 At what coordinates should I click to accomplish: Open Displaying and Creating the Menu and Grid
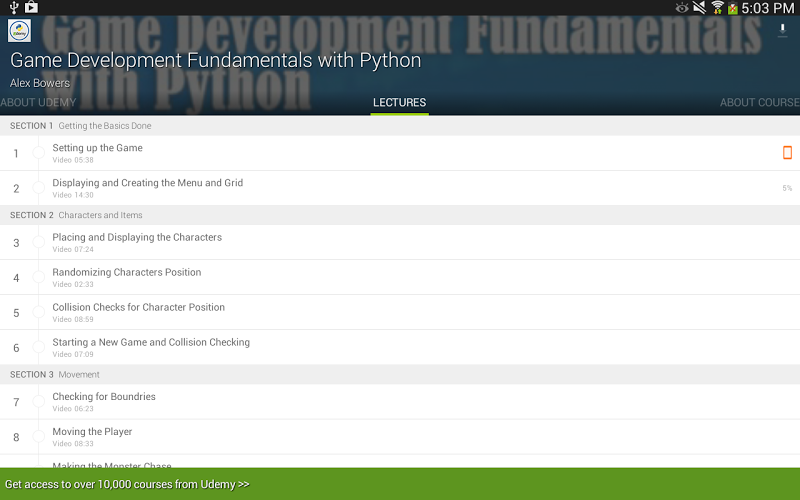coord(400,188)
